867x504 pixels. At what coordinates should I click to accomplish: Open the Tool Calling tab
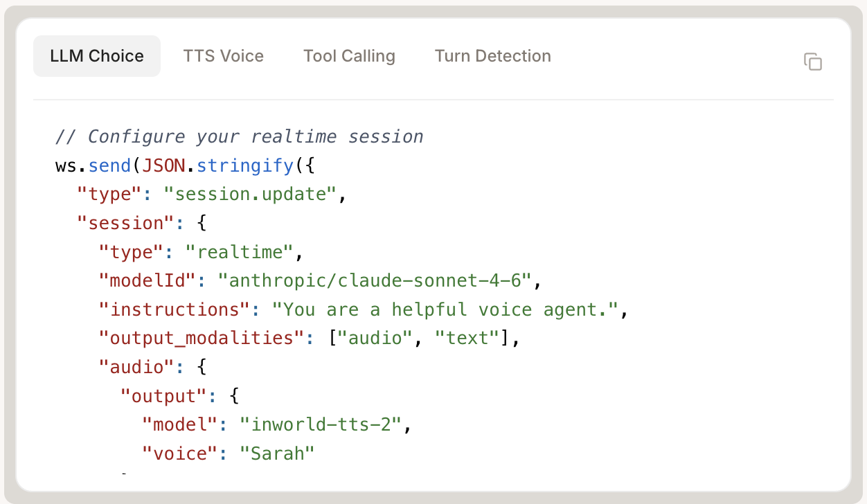coord(349,56)
